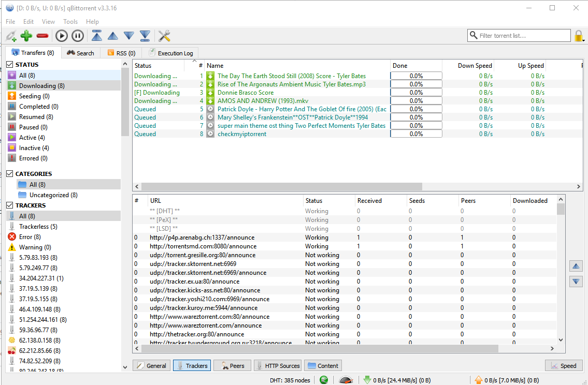Show the Peers properties panel
Image resolution: width=588 pixels, height=385 pixels.
click(232, 366)
